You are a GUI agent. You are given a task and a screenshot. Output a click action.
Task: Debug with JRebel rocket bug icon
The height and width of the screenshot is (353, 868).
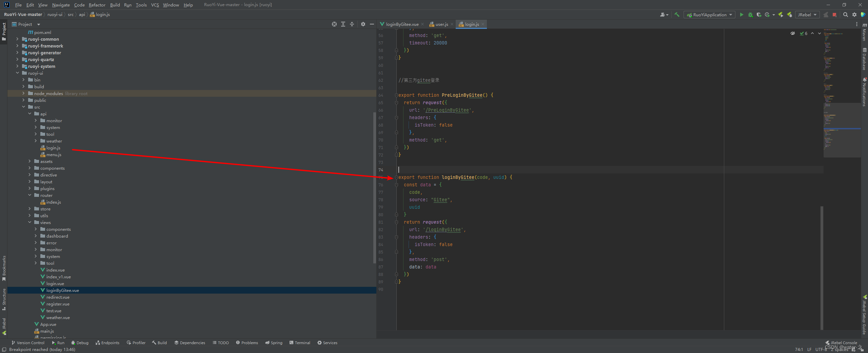coord(790,15)
